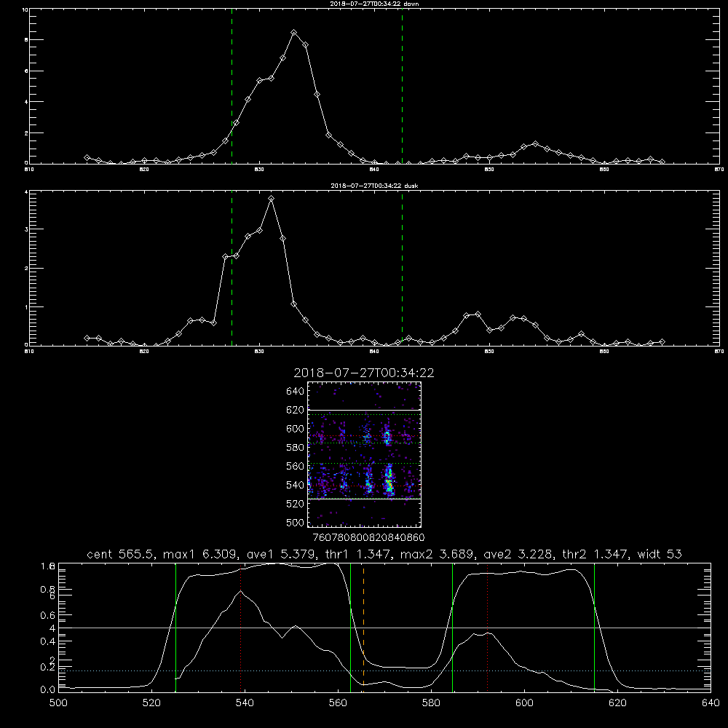Click the right green dashed line in dusk plot
This screenshot has height=728, width=728.
(x=402, y=268)
